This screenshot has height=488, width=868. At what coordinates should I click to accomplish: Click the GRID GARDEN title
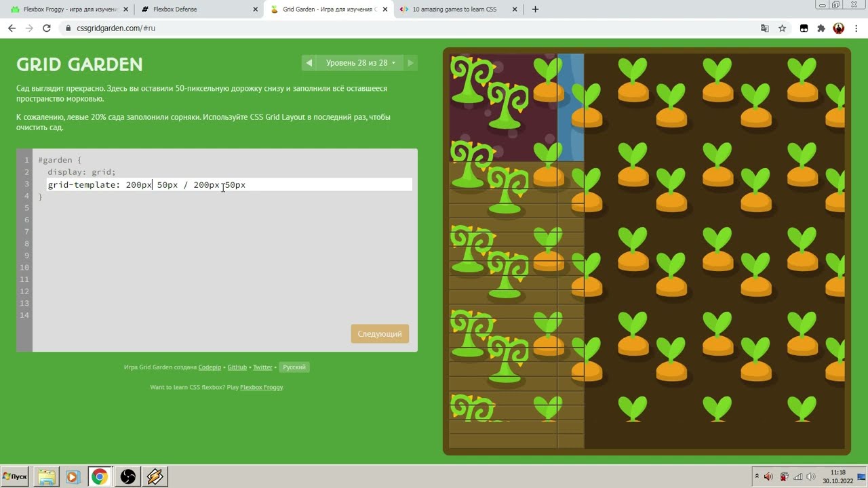click(79, 64)
